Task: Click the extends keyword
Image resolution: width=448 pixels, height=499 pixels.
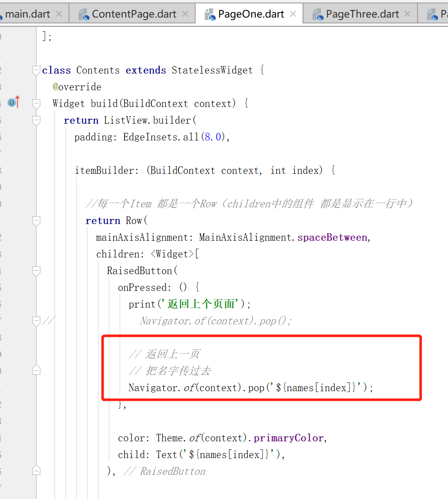Action: coord(146,70)
